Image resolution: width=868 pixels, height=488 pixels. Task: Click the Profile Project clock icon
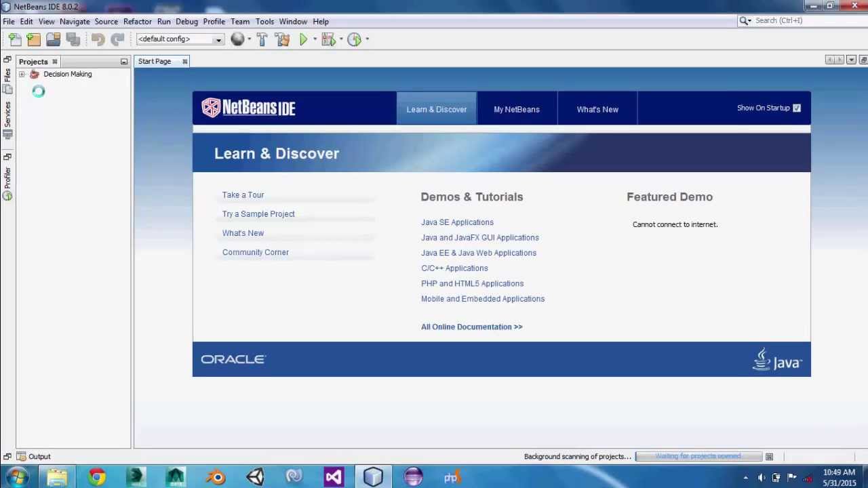(354, 39)
